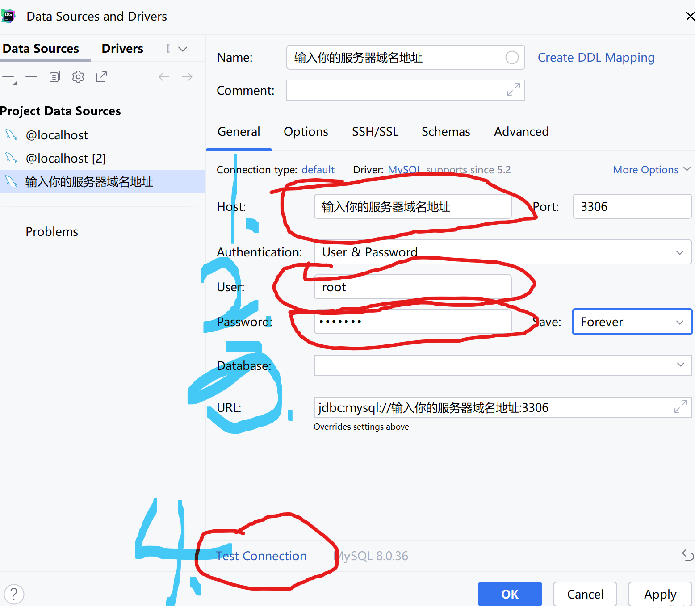Open the Advanced tab
The image size is (695, 616).
coord(521,131)
